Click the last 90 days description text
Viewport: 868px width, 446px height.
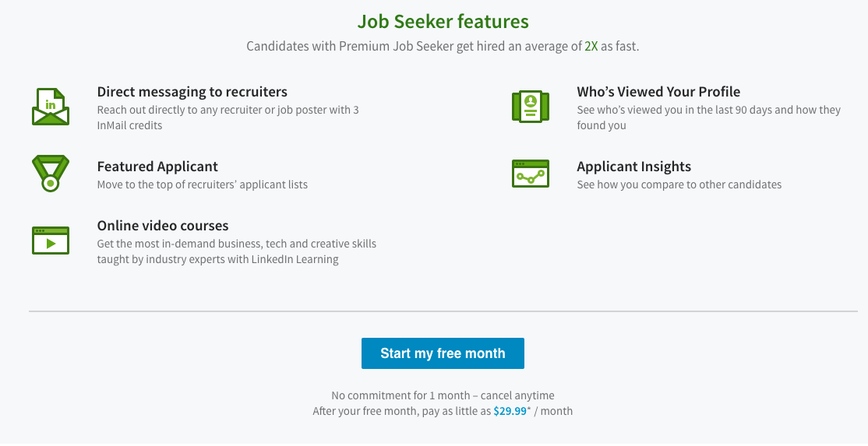tap(708, 118)
